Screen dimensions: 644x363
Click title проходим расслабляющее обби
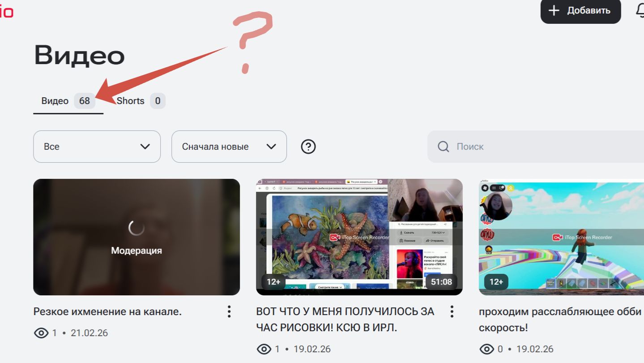[561, 320]
